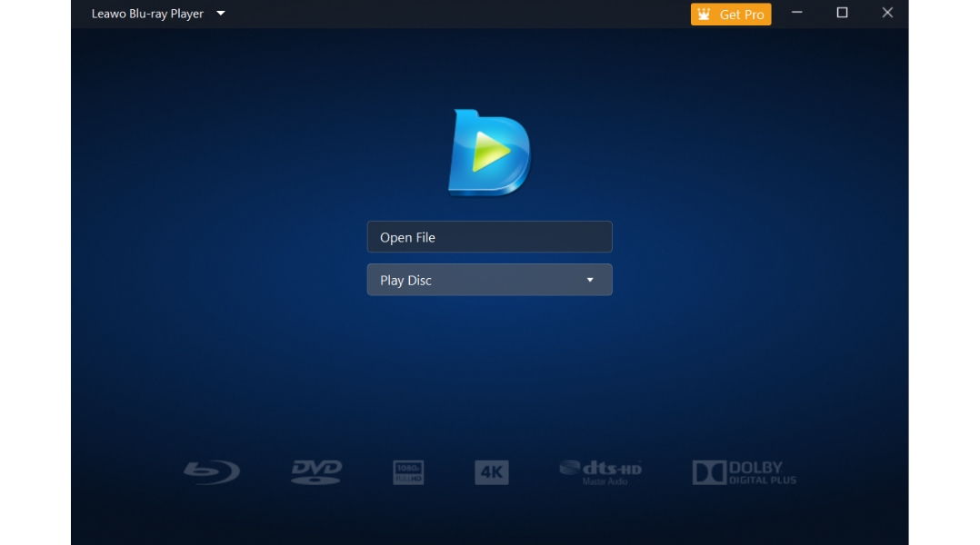Expand the Play Disc dropdown arrow
Viewport: 980px width, 545px height.
coord(590,280)
